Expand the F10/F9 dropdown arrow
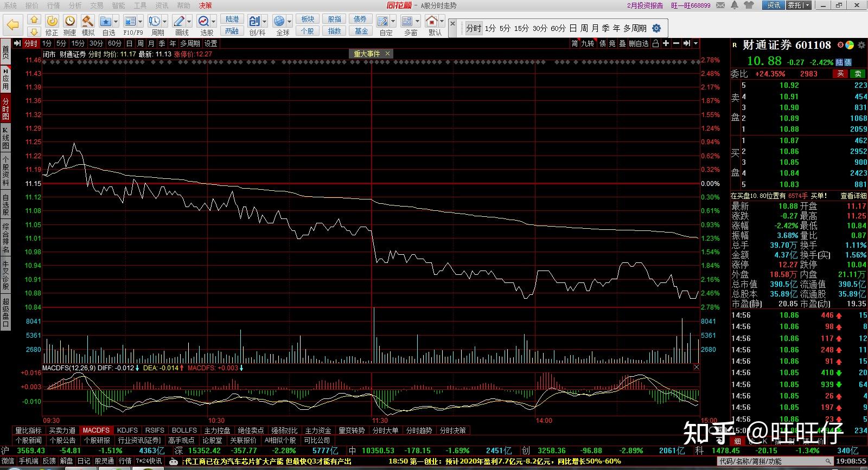The image size is (868, 470). (x=141, y=22)
